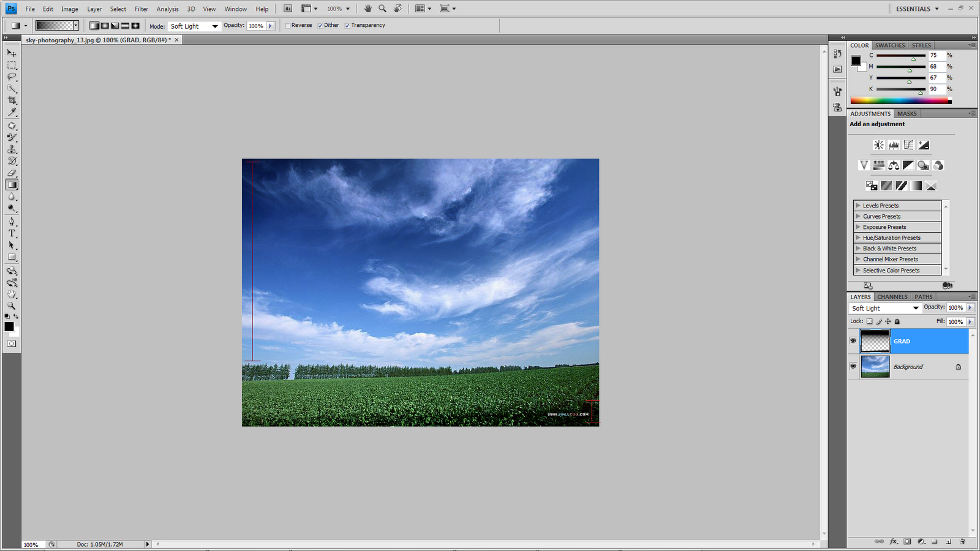The width and height of the screenshot is (980, 551).
Task: Click the status bar info arrow
Action: click(148, 544)
